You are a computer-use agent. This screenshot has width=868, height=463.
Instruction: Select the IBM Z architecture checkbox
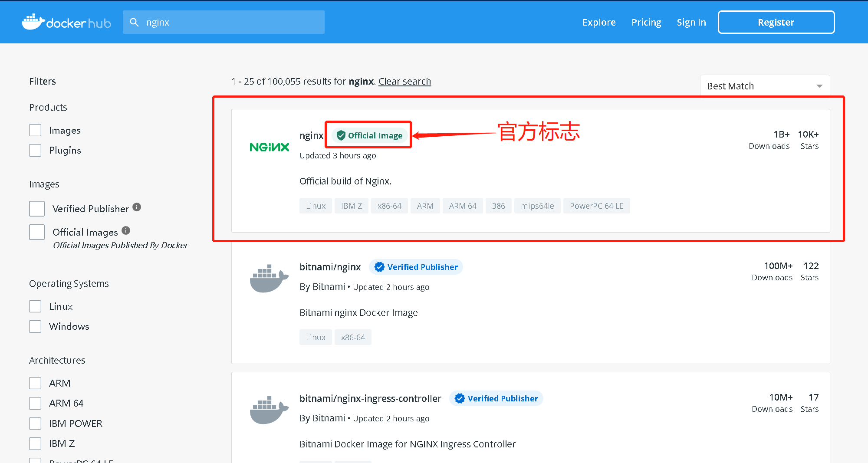pos(35,443)
